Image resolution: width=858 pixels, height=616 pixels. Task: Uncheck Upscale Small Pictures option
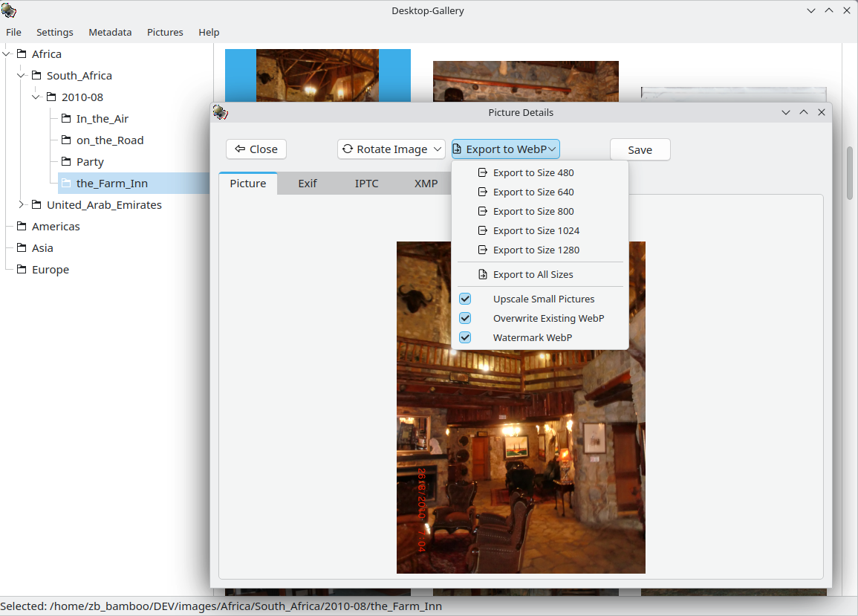point(465,299)
